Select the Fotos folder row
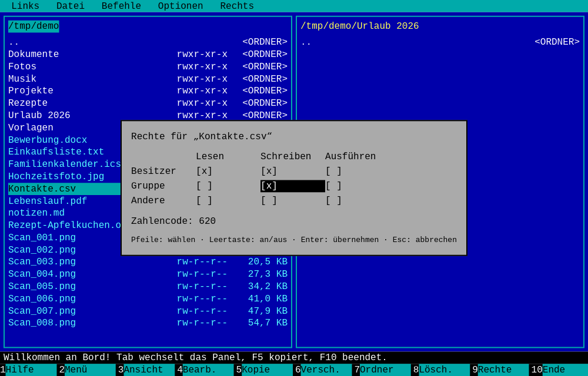The width and height of the screenshot is (588, 376). point(148,66)
